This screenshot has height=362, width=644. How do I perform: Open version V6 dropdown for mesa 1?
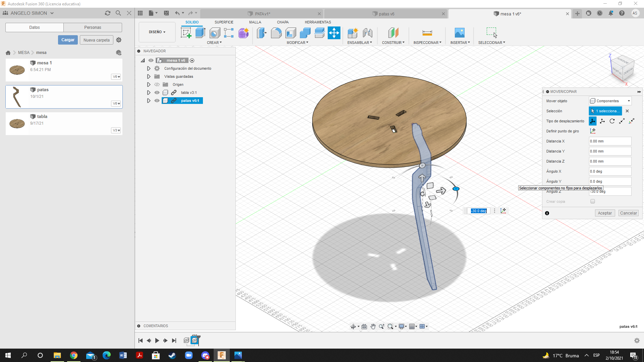coord(116,77)
